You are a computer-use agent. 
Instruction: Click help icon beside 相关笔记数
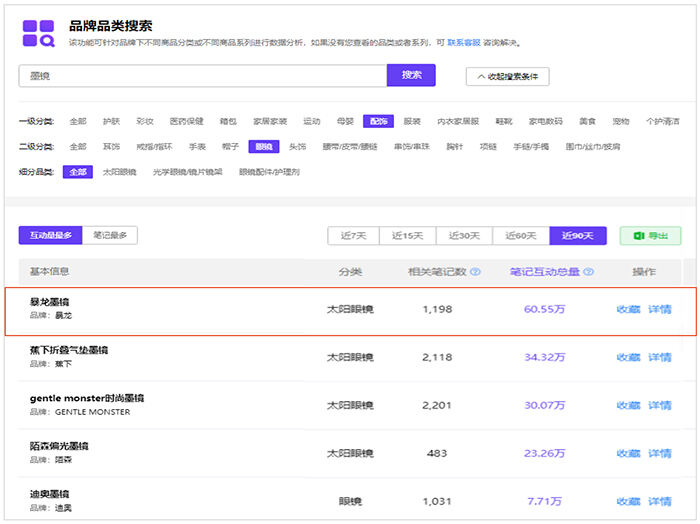pyautogui.click(x=476, y=272)
